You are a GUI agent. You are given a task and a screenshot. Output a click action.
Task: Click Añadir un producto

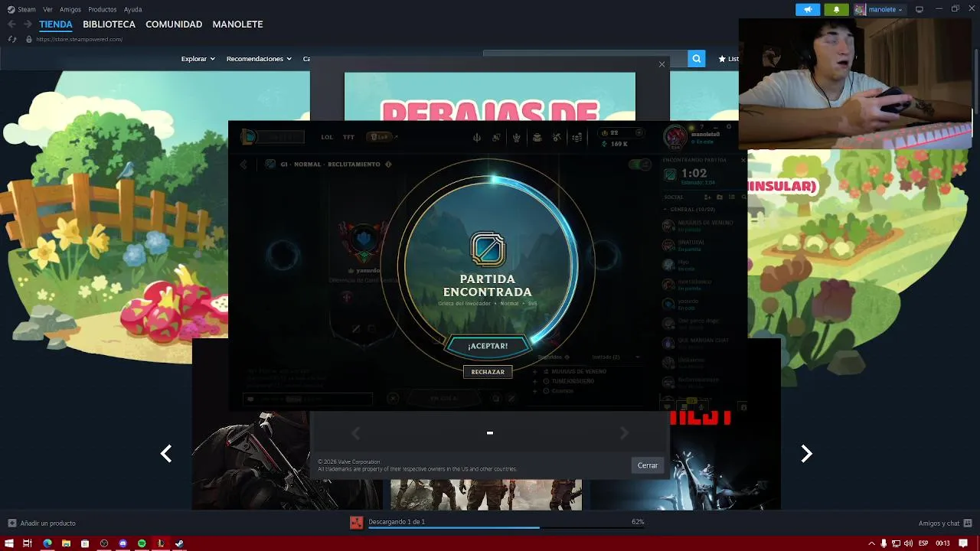(x=41, y=523)
